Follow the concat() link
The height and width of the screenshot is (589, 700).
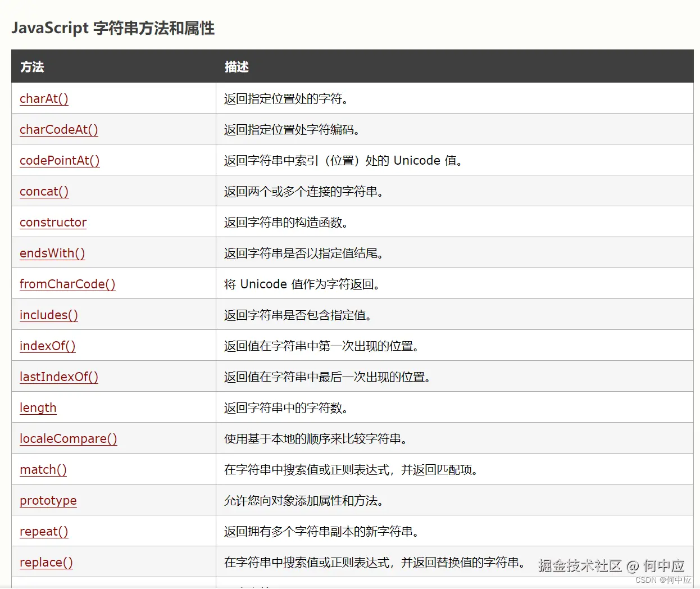point(44,192)
